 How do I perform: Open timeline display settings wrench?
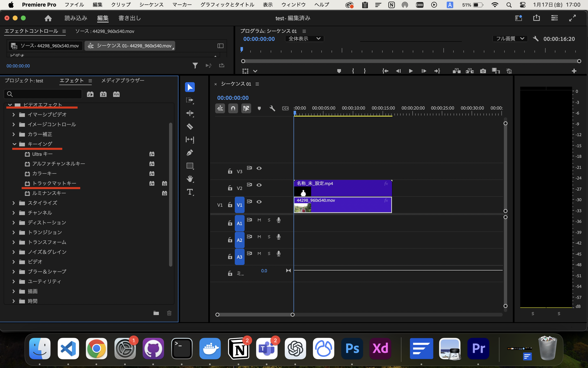pos(272,108)
